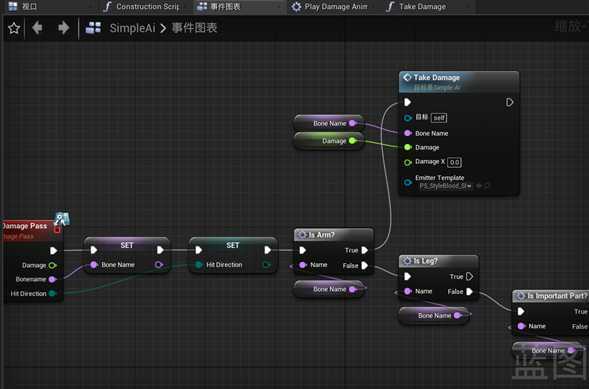589x389 pixels.
Task: Click the Damage input pin on Take Damage
Action: (408, 147)
